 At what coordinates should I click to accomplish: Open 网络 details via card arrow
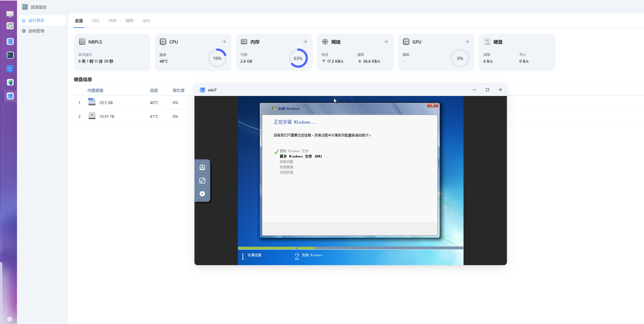click(386, 42)
